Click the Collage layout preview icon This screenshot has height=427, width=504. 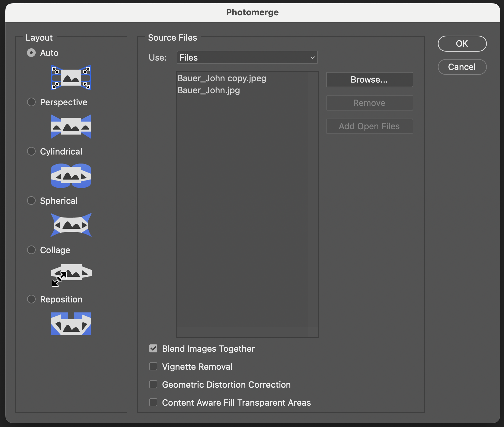pos(71,275)
